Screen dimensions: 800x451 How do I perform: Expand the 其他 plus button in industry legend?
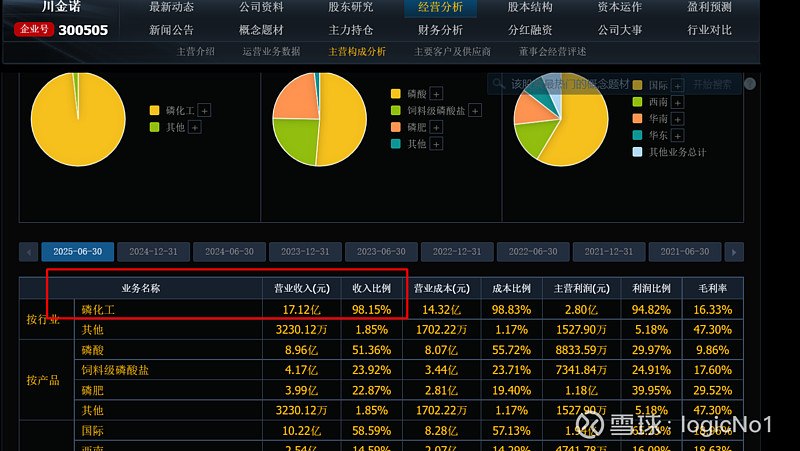click(194, 127)
